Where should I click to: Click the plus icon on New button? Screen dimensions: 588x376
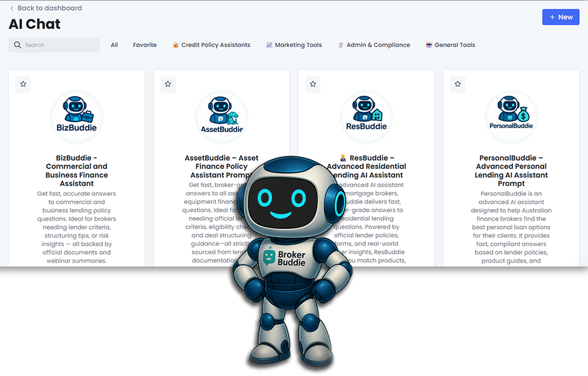(552, 18)
